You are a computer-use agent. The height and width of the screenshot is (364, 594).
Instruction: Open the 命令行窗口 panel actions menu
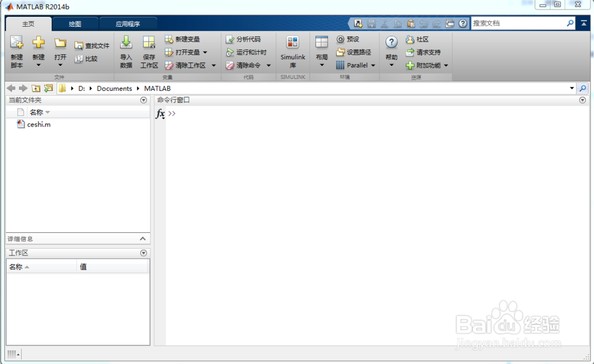[x=583, y=100]
